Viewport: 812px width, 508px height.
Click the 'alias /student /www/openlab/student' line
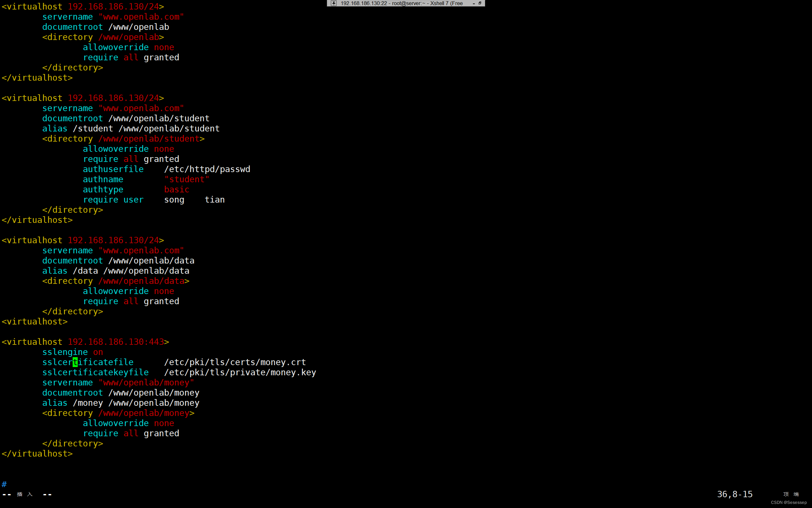(131, 129)
